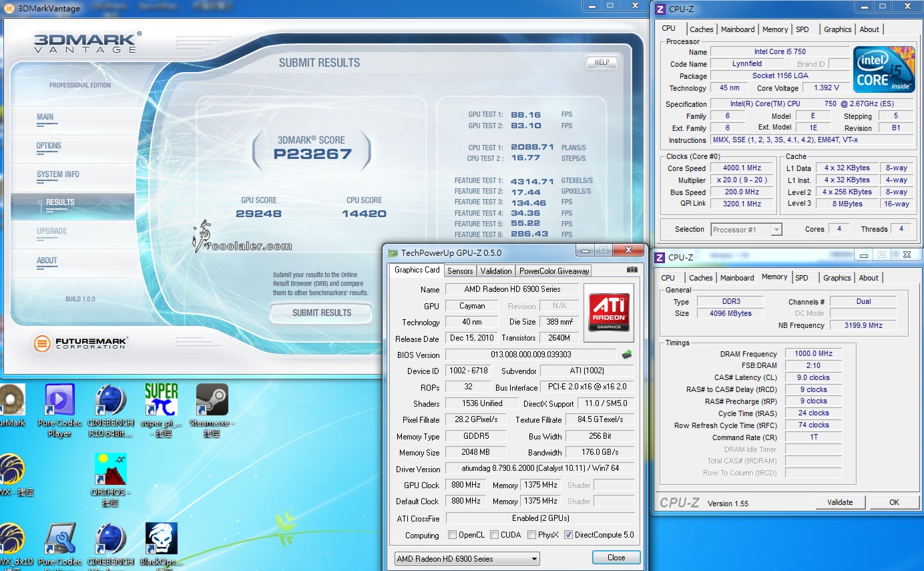Click the Close button in GPU-Z
Image resolution: width=924 pixels, height=571 pixels.
[x=616, y=558]
